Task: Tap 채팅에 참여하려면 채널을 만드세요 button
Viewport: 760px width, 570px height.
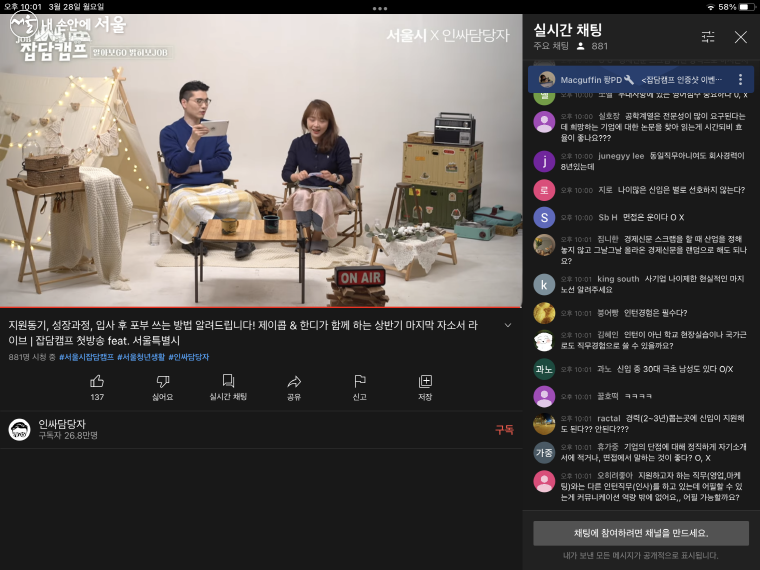Action: [x=641, y=533]
